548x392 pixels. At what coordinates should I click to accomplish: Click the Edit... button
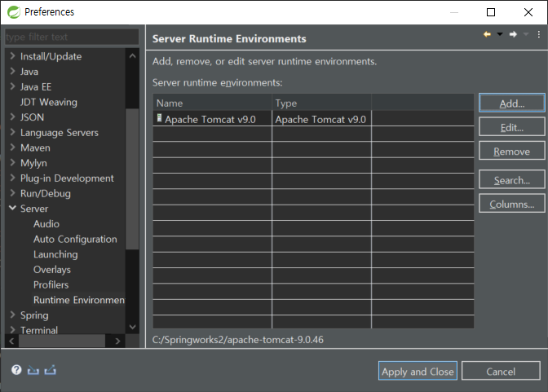511,127
